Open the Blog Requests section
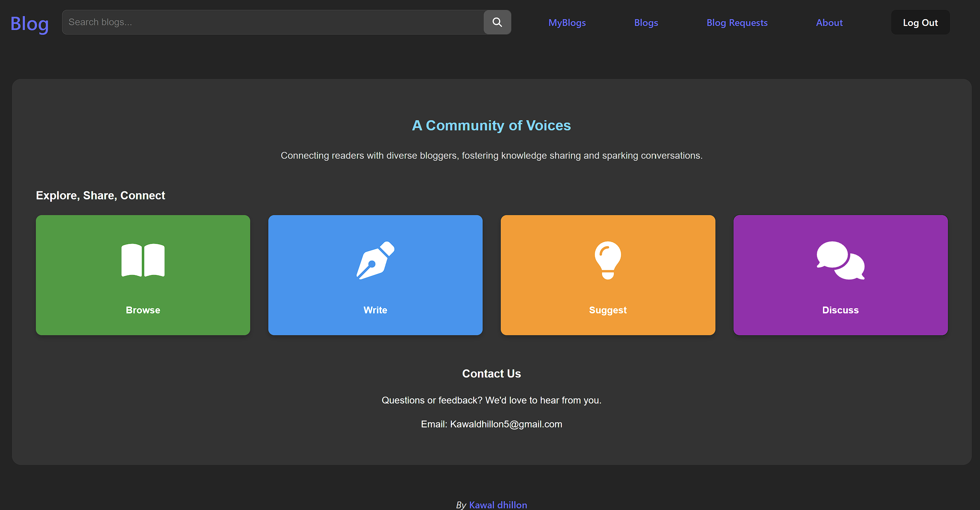This screenshot has width=980, height=510. pyautogui.click(x=737, y=23)
